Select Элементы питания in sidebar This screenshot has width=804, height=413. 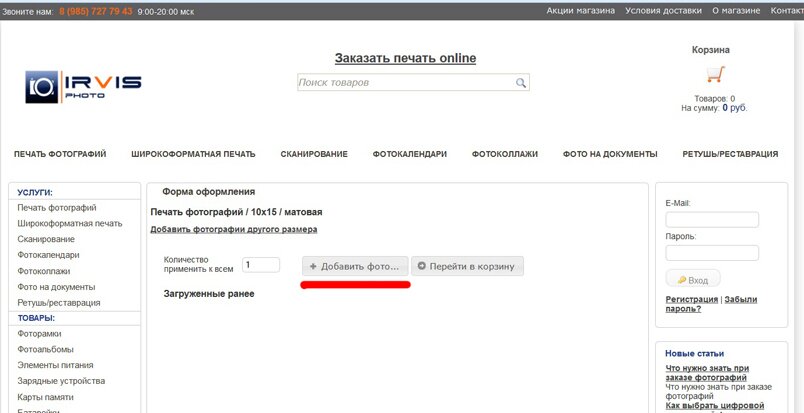pos(55,365)
